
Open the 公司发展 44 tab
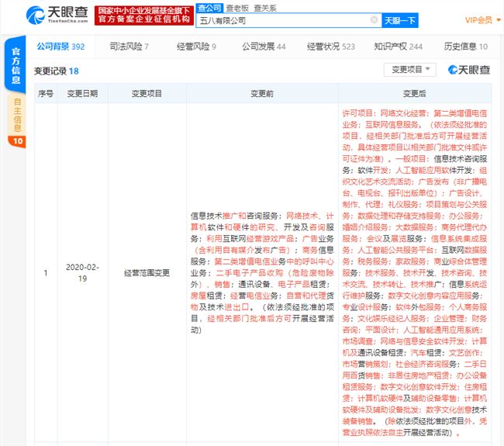(264, 47)
